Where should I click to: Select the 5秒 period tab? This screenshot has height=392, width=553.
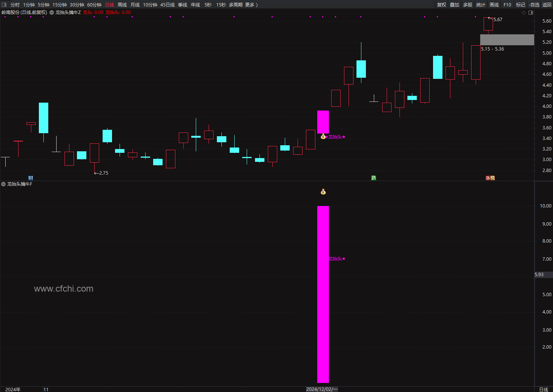208,5
